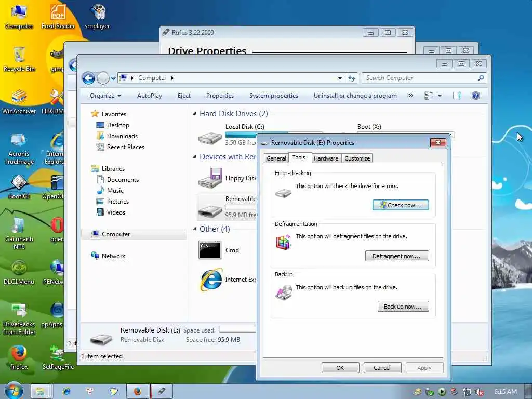Viewport: 532px width, 399px height.
Task: Open the SetPageFile desktop icon
Action: 58,357
